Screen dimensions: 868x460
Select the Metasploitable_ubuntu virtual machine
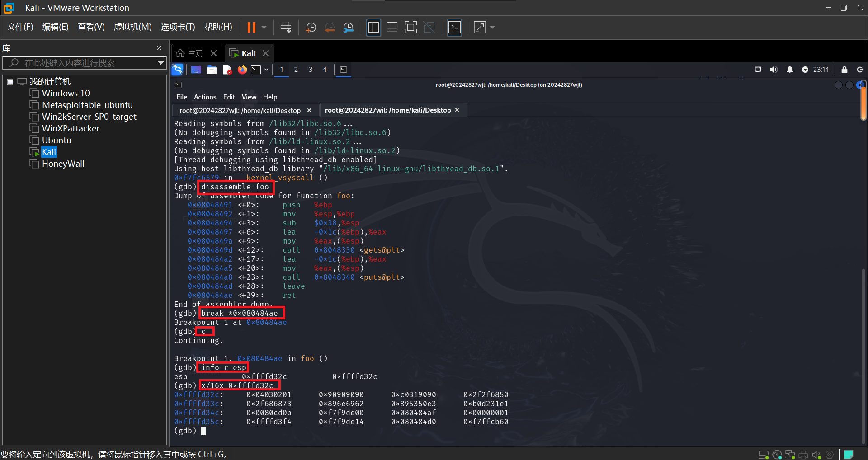(87, 105)
